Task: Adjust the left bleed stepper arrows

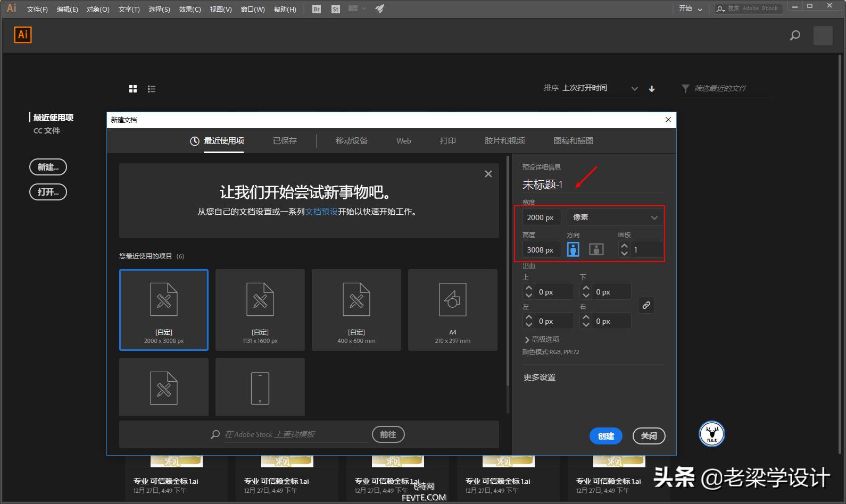Action: click(529, 321)
